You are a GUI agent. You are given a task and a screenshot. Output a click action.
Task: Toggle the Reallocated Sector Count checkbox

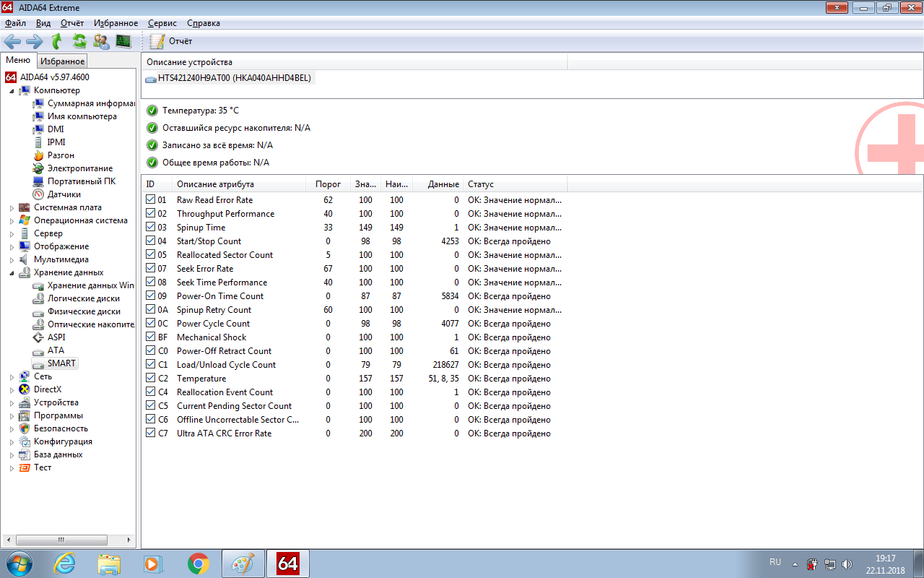[150, 254]
